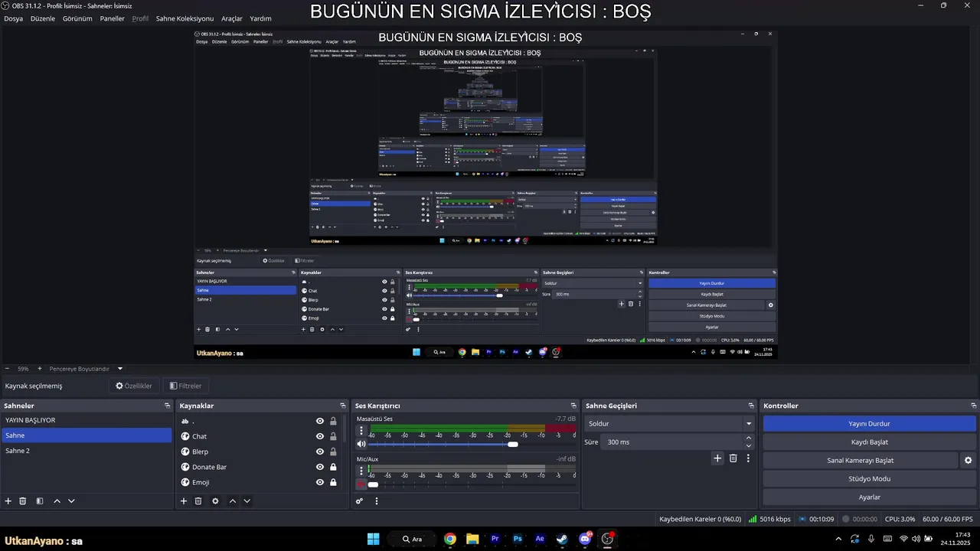Open the Paneller menu
This screenshot has width=980, height=551.
(x=112, y=18)
